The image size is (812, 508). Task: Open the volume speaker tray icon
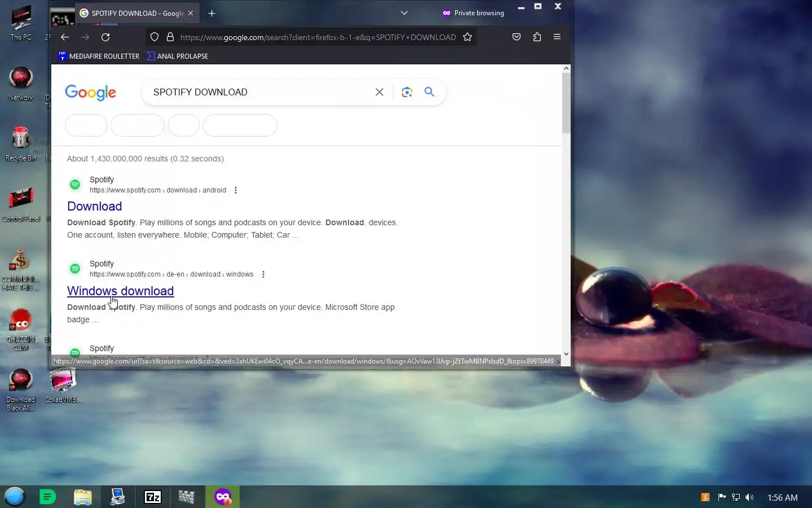(749, 497)
